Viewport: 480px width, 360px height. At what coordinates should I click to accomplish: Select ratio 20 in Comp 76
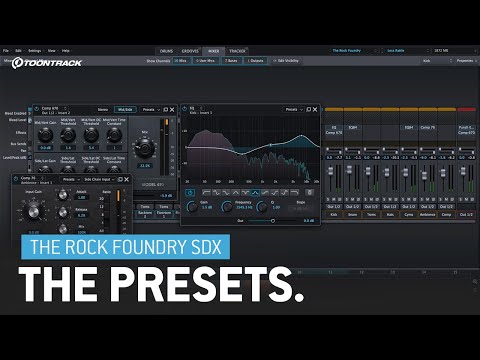(101, 198)
